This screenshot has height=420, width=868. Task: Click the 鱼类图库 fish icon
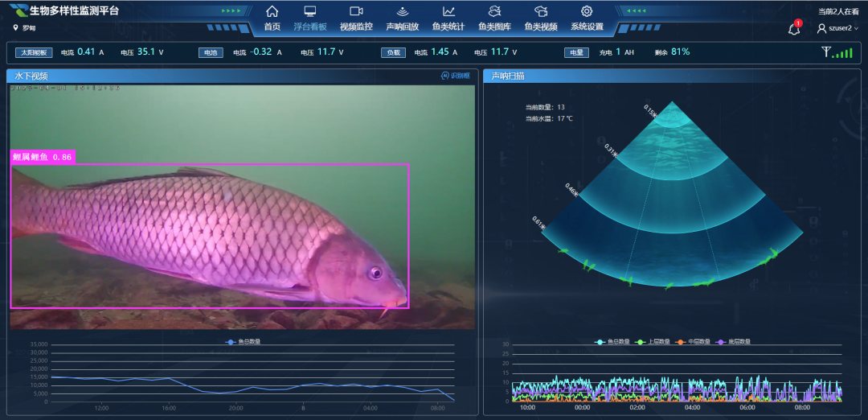(494, 11)
